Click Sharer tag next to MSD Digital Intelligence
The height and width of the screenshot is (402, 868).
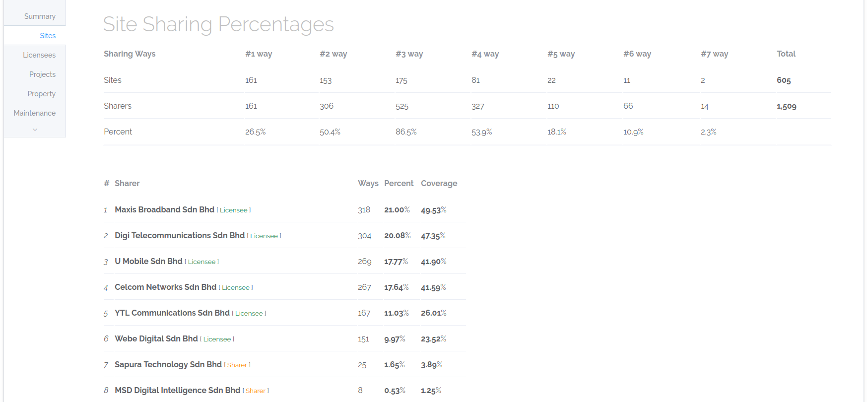[256, 391]
